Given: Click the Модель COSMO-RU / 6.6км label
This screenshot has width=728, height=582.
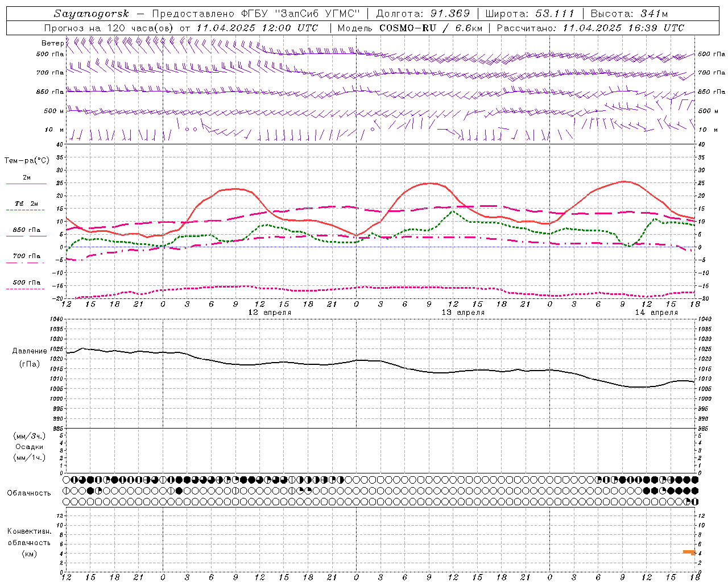Looking at the screenshot, I should pos(409,28).
